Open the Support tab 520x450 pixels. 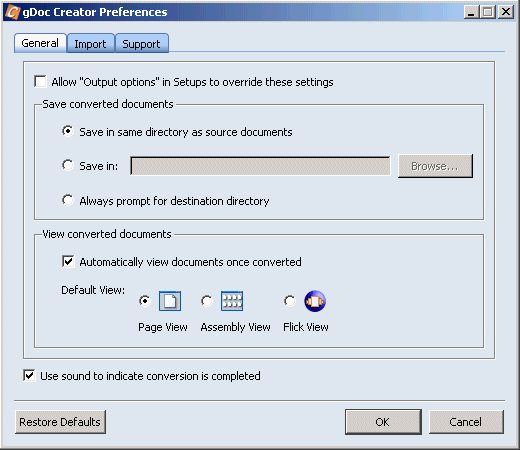tap(141, 44)
